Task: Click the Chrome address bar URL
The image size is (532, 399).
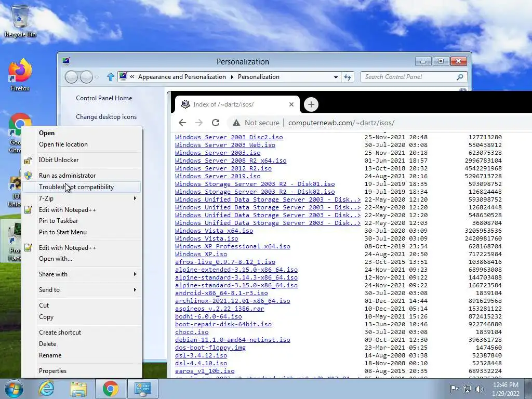Action: 341,123
